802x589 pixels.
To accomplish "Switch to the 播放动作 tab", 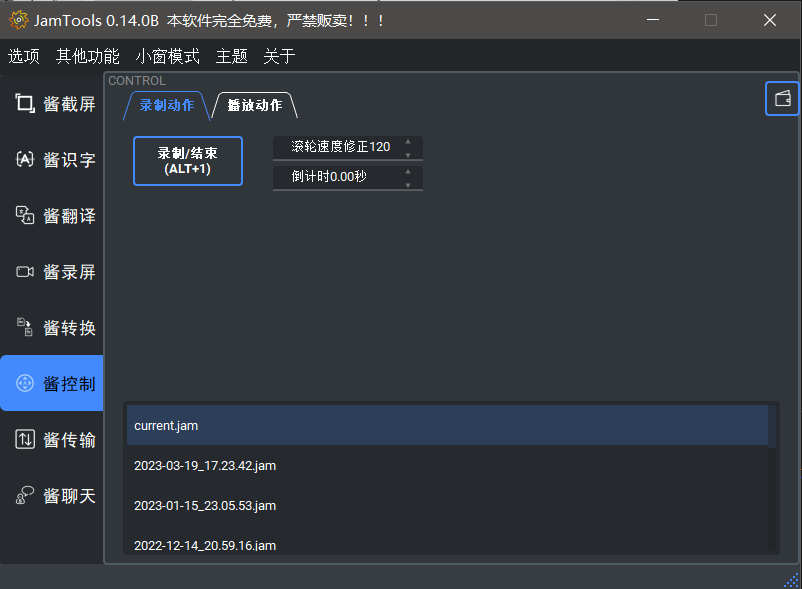I will (x=255, y=105).
